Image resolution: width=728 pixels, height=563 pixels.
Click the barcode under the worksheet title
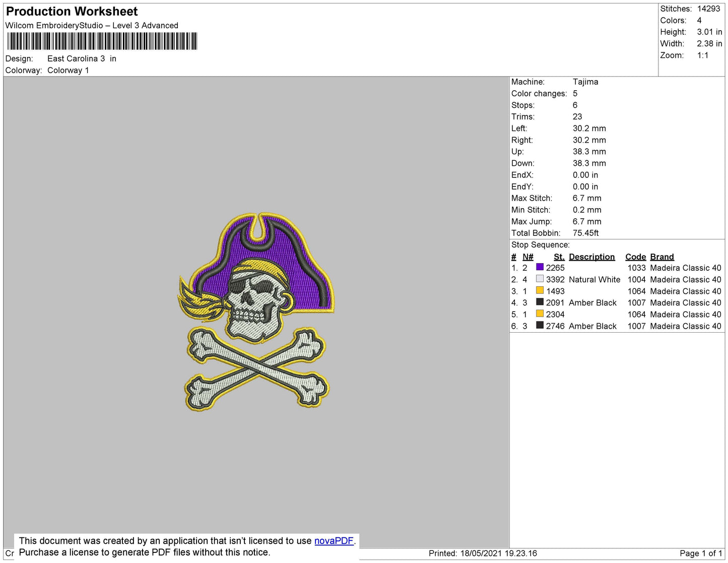[x=102, y=41]
